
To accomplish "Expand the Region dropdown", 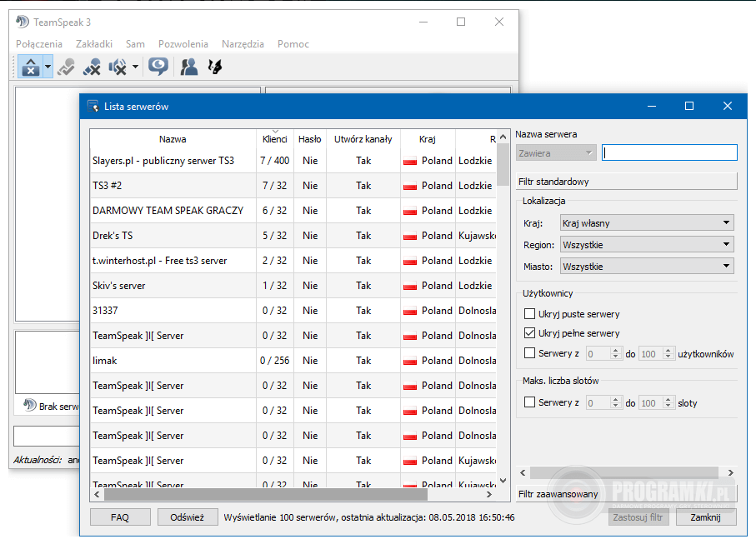I will 647,245.
